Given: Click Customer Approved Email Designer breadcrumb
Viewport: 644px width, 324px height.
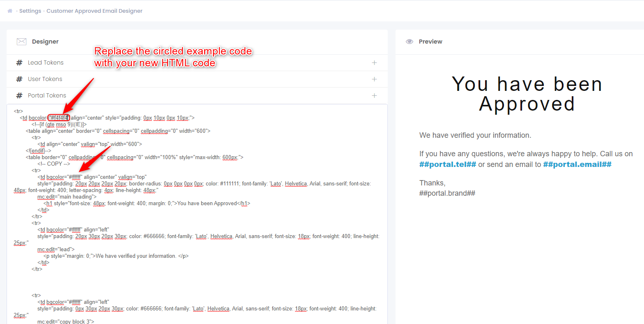Looking at the screenshot, I should point(94,11).
